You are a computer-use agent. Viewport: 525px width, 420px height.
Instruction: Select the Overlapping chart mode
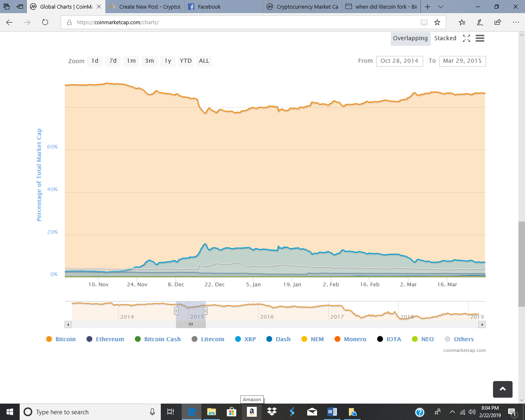tap(410, 38)
